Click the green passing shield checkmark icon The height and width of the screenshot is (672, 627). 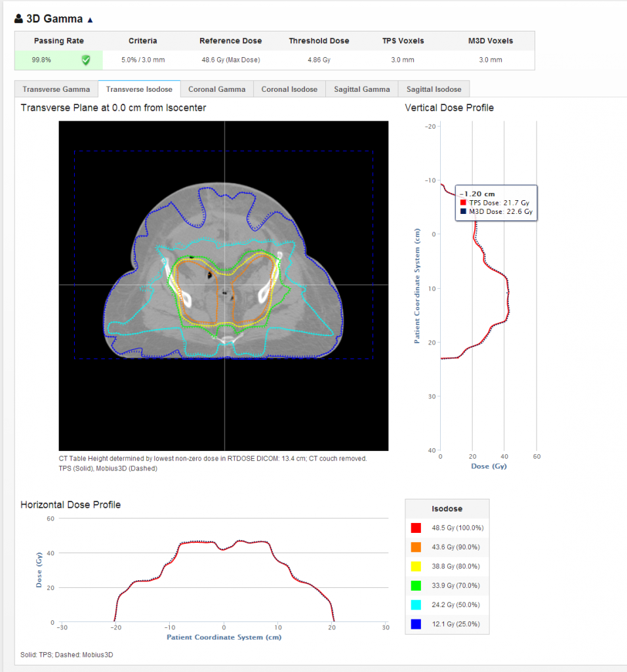(x=86, y=60)
